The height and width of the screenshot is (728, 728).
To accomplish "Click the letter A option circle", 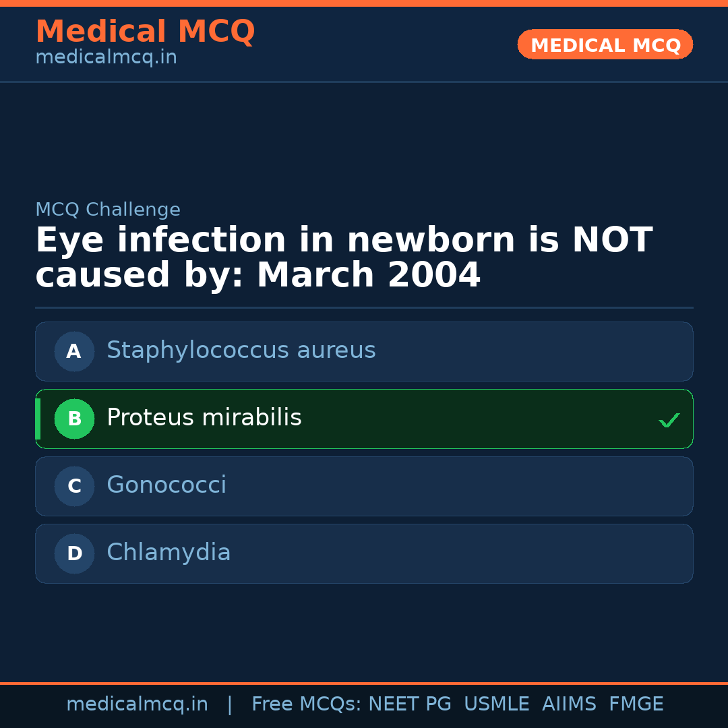I will (74, 351).
